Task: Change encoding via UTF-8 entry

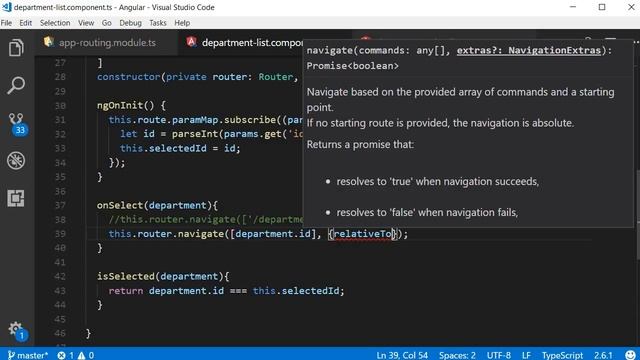Action: pos(498,355)
